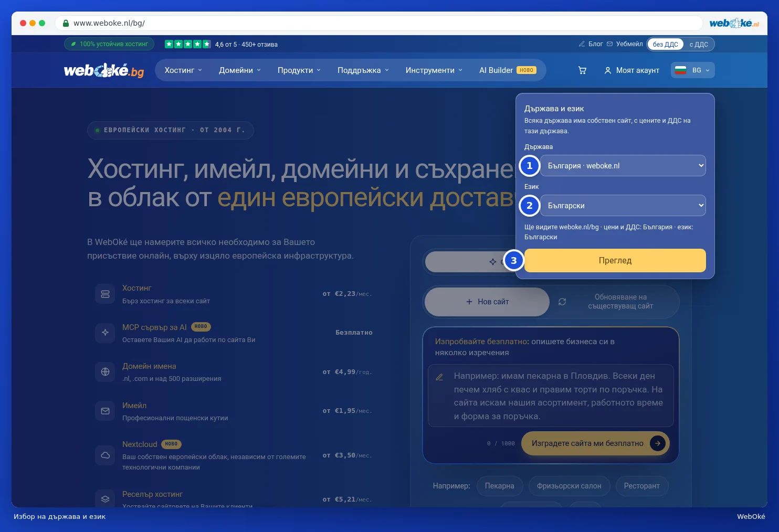Click the refresh icon beside Обновяване
The image size is (779, 532).
[562, 302]
